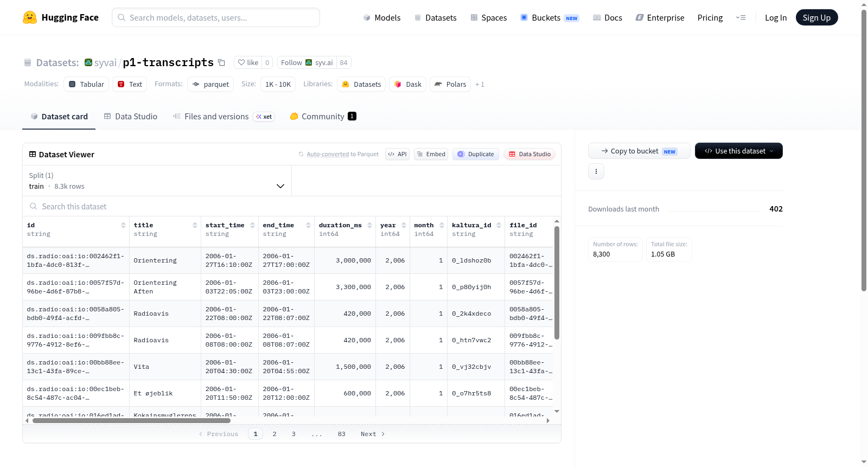Open Buckets in the top navigation

pos(550,17)
